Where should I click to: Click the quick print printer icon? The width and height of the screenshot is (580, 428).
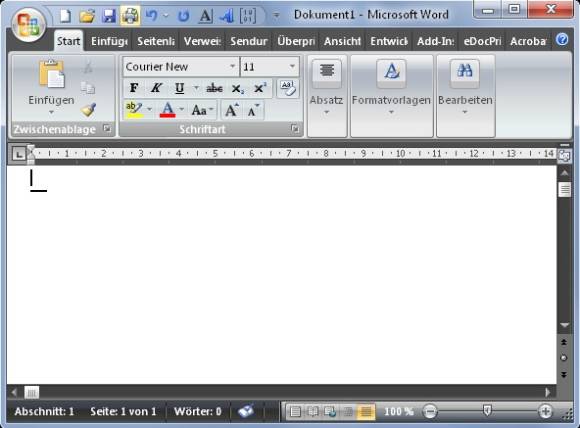point(130,16)
